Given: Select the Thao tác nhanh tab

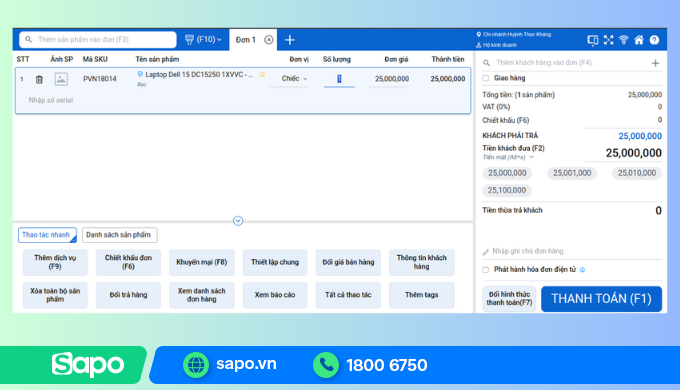Looking at the screenshot, I should pos(47,235).
